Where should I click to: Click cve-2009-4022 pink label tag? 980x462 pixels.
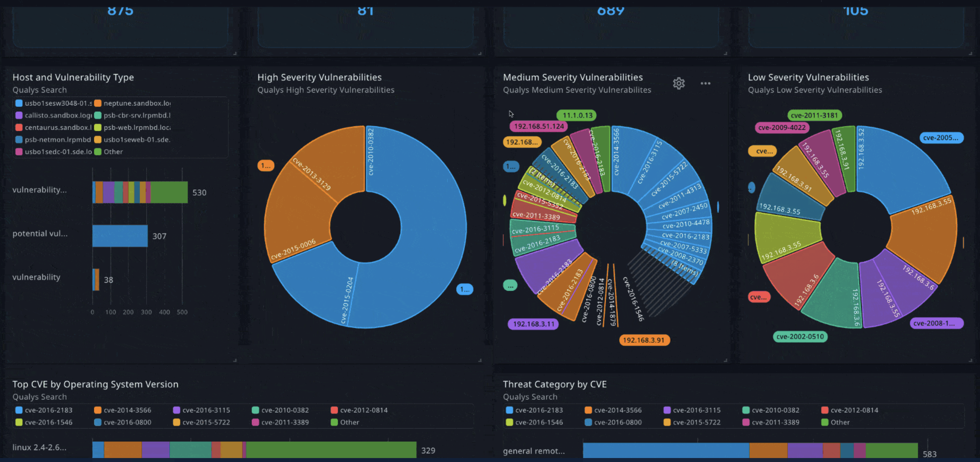pyautogui.click(x=782, y=128)
